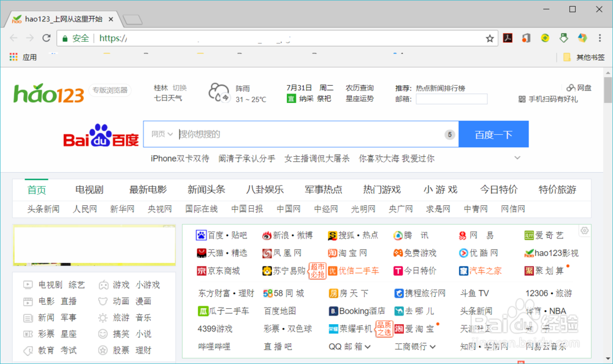The image size is (613, 364).
Task: Click the Baidu logo
Action: (101, 135)
